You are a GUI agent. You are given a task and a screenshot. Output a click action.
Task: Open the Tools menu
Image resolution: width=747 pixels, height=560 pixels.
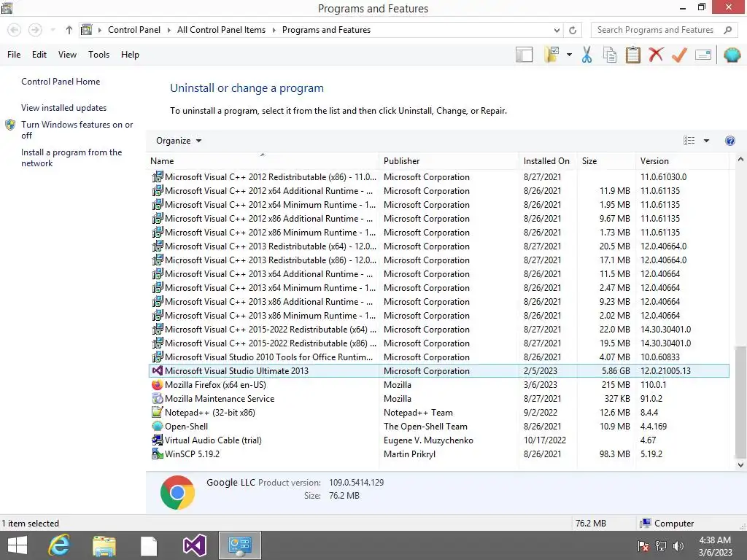(x=98, y=55)
